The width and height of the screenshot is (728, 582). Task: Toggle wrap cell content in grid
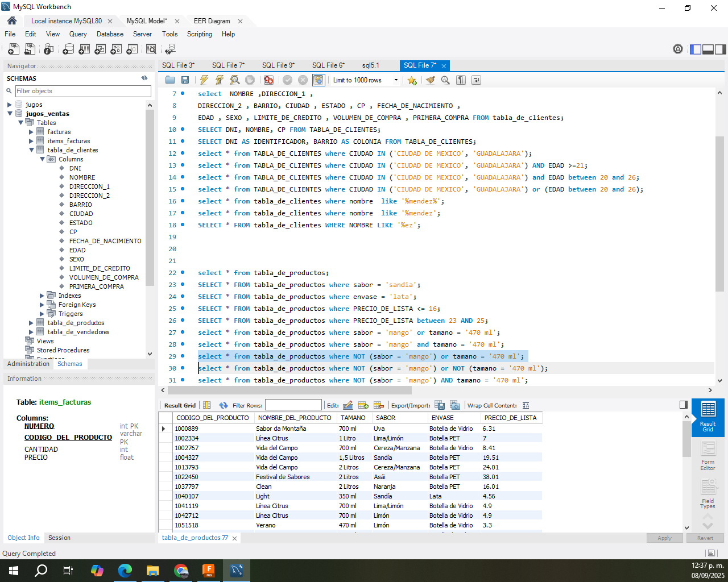pos(526,405)
